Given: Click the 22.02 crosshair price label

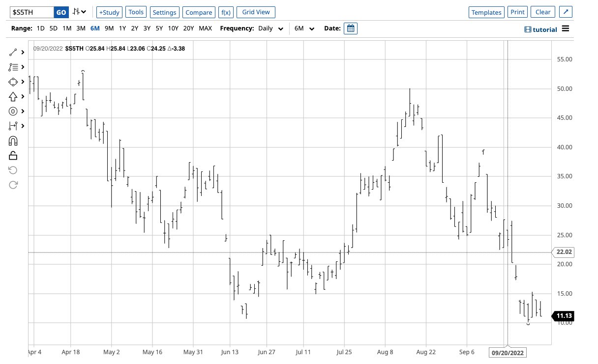Looking at the screenshot, I should point(563,252).
